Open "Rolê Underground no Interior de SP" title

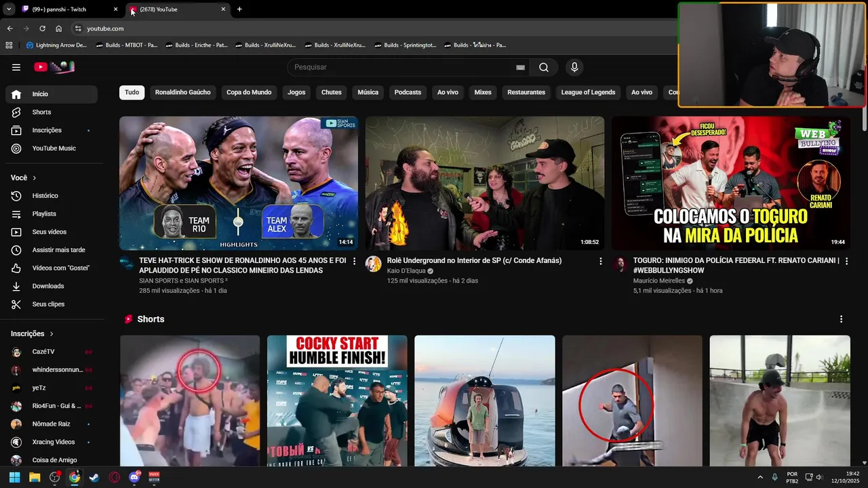(x=474, y=260)
